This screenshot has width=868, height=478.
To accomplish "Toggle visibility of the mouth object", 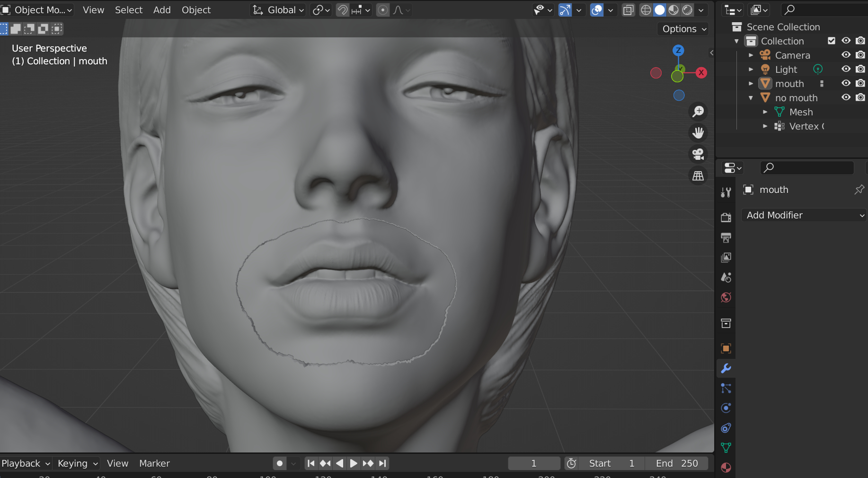I will coord(846,83).
